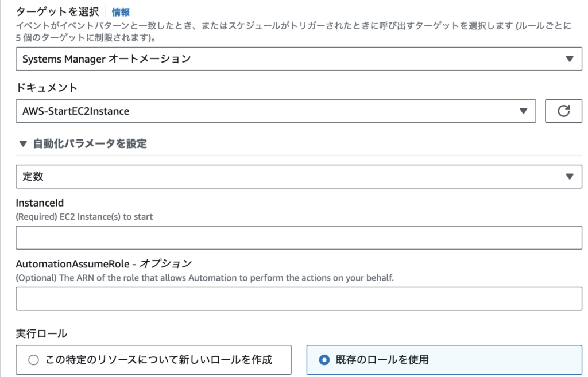
Task: Choose the 既存のロールを使用 option tile
Action: coord(444,360)
